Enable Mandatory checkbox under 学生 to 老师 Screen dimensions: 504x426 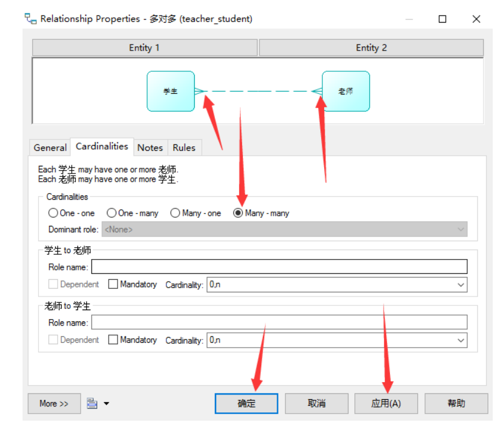pos(113,285)
